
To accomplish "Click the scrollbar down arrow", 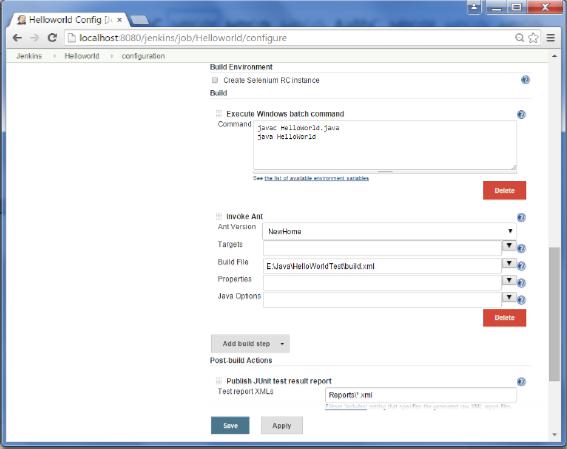I will [x=554, y=435].
